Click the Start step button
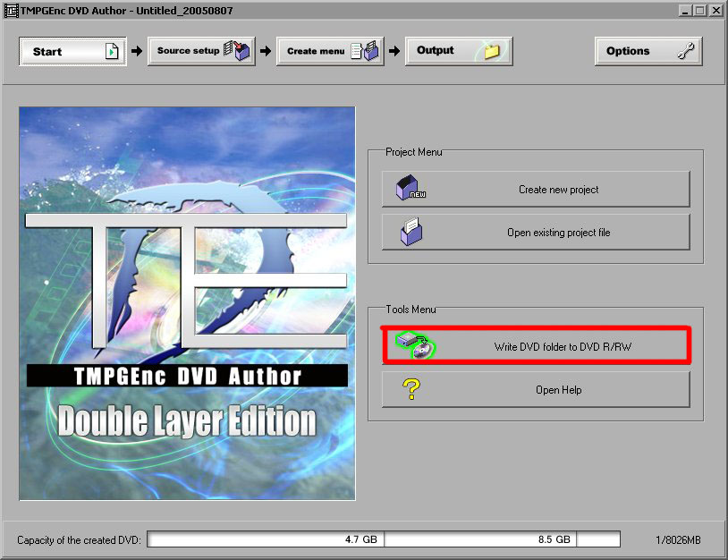The height and width of the screenshot is (560, 728). (73, 52)
